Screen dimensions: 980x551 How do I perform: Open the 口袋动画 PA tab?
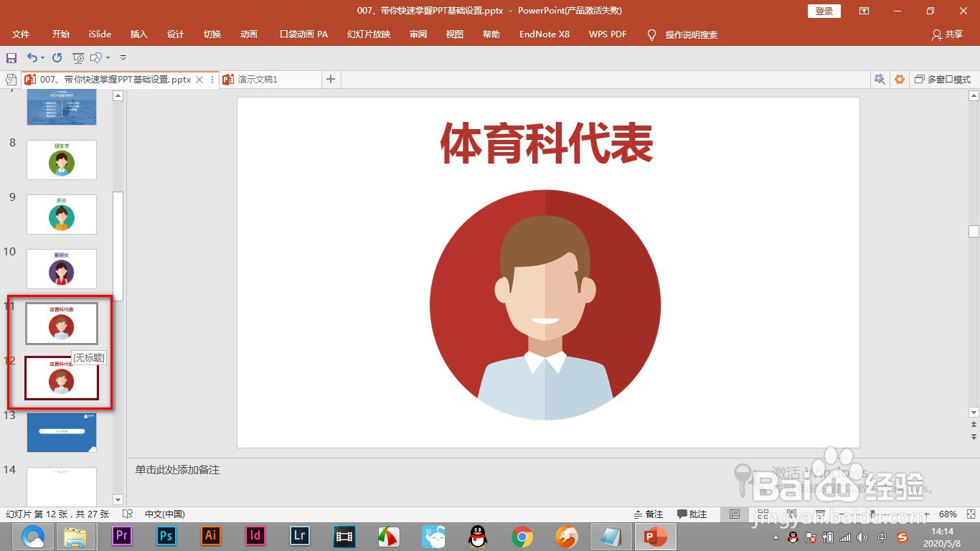click(303, 34)
